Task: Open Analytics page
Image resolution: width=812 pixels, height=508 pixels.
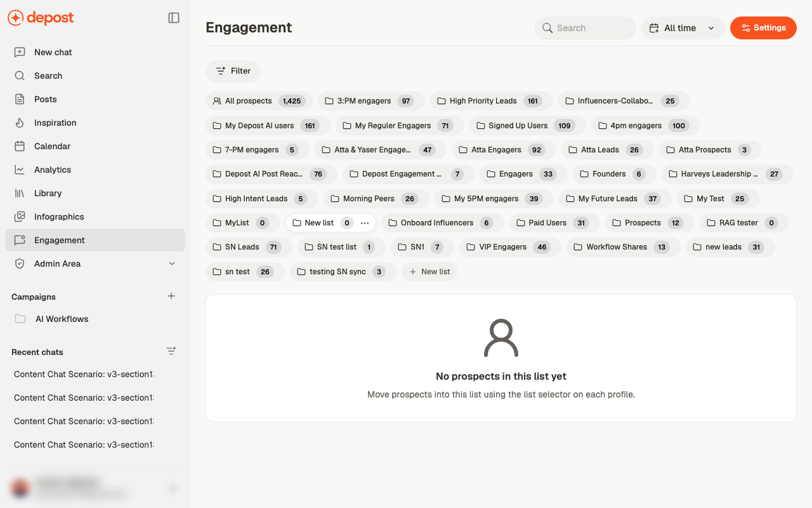Action: click(95, 170)
